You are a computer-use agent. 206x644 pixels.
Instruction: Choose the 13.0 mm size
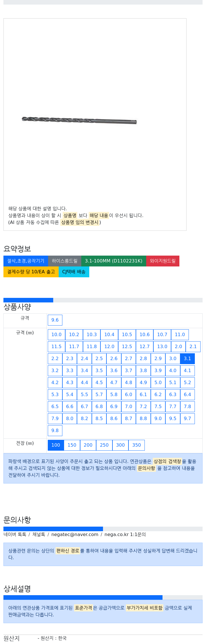[x=162, y=347]
